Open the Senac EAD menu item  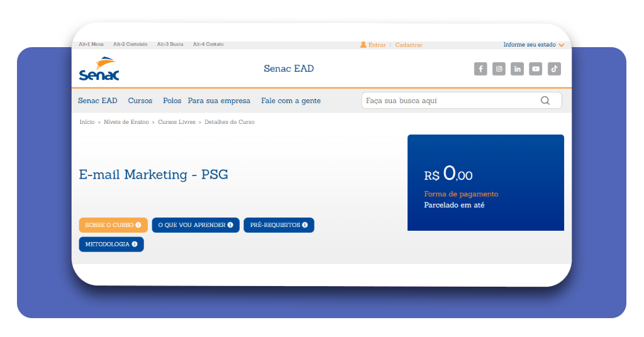(97, 101)
